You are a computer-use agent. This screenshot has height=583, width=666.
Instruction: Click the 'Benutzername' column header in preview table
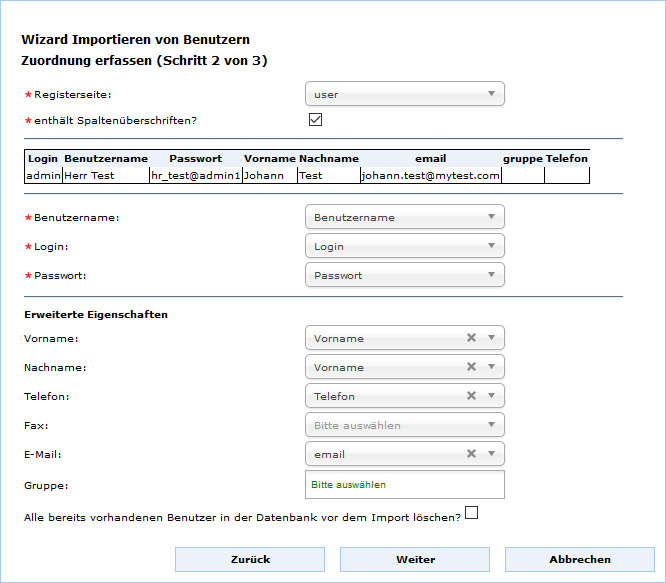click(106, 158)
